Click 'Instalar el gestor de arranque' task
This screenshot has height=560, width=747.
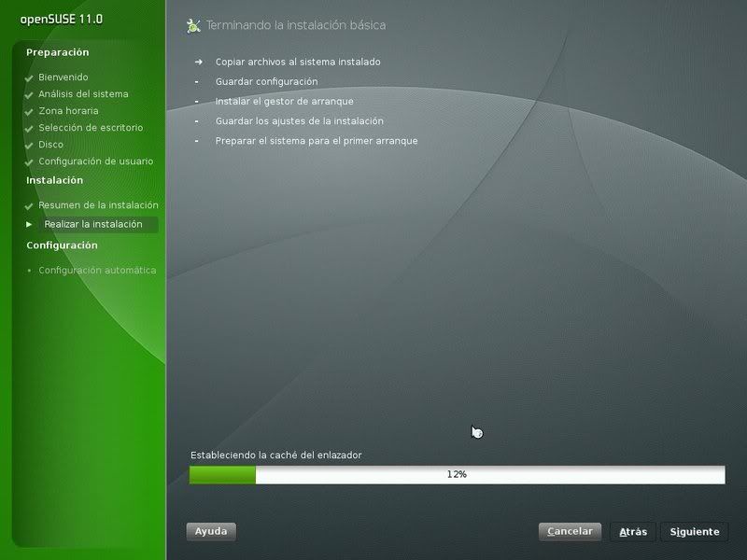coord(285,102)
